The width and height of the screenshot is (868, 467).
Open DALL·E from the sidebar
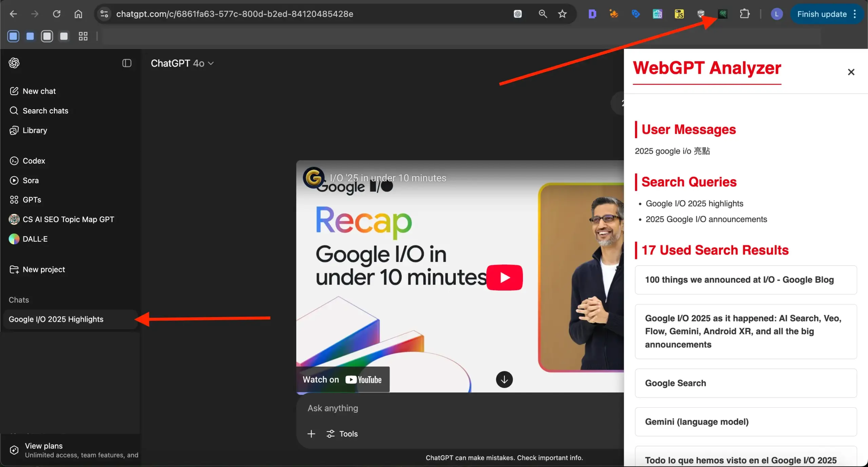point(70,239)
